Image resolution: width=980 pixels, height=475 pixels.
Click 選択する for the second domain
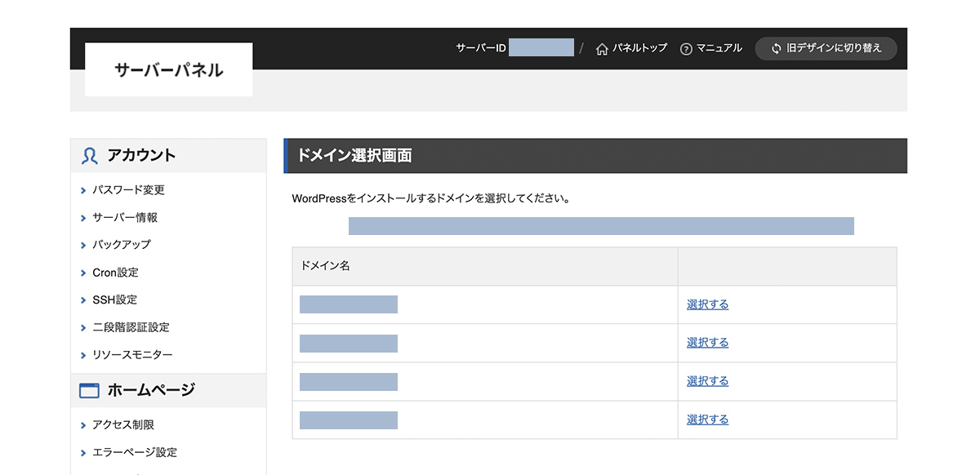pyautogui.click(x=707, y=343)
